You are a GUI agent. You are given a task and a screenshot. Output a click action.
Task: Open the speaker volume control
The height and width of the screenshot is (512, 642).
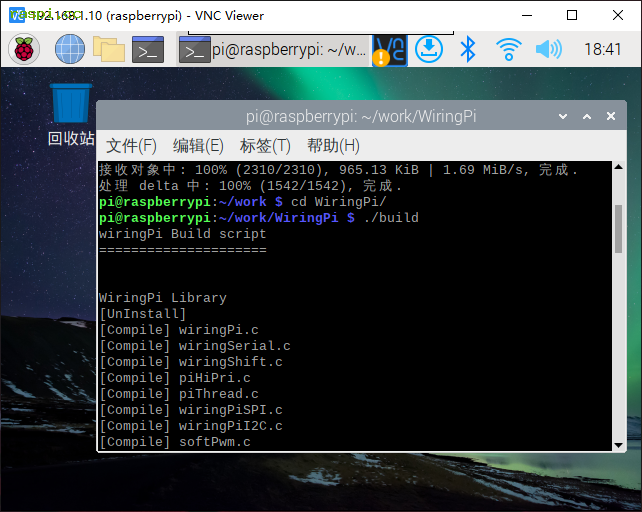tap(548, 49)
